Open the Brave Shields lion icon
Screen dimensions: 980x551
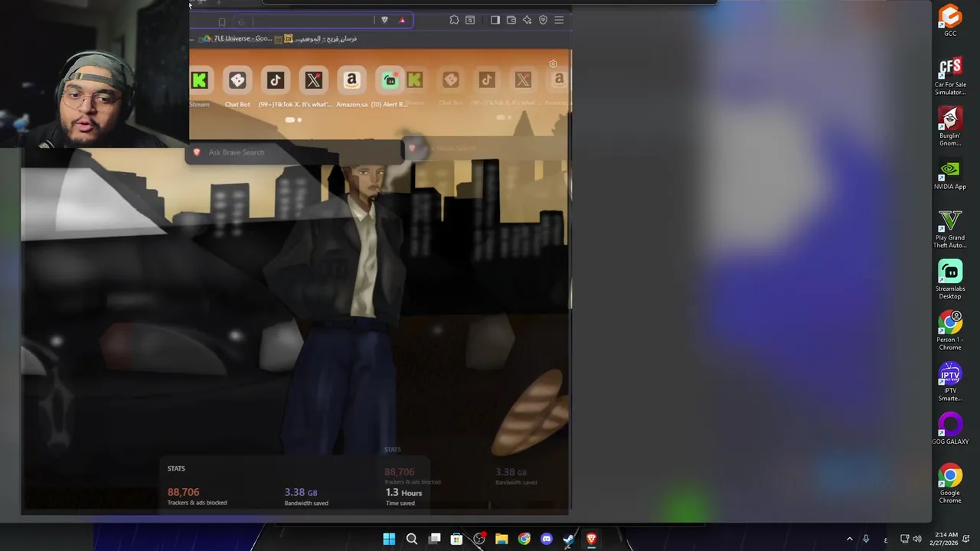(x=384, y=20)
